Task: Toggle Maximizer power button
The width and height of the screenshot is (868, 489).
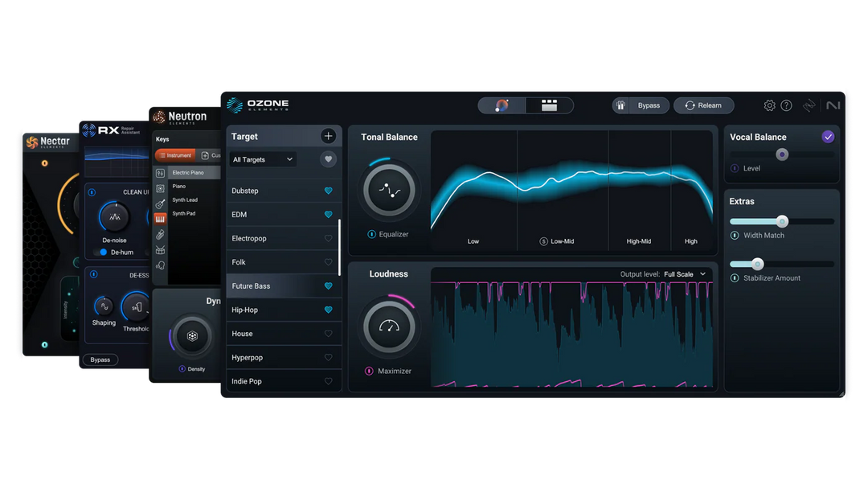Action: click(369, 371)
